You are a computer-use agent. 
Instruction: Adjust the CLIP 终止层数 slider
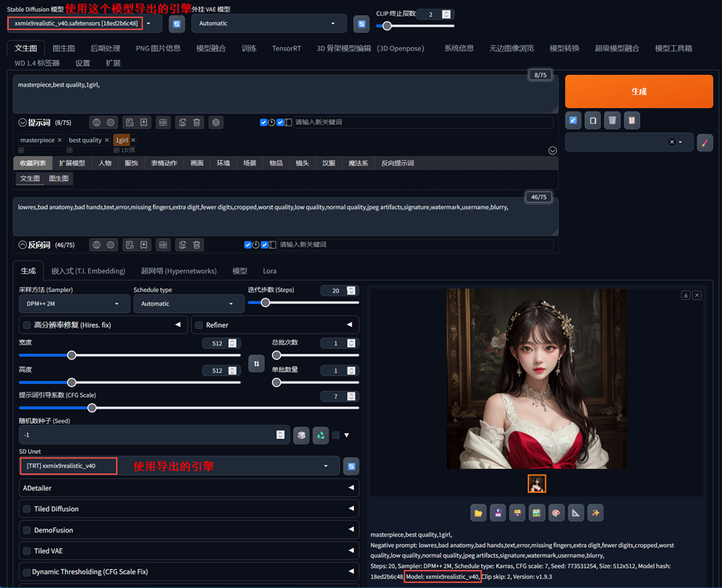415,26
